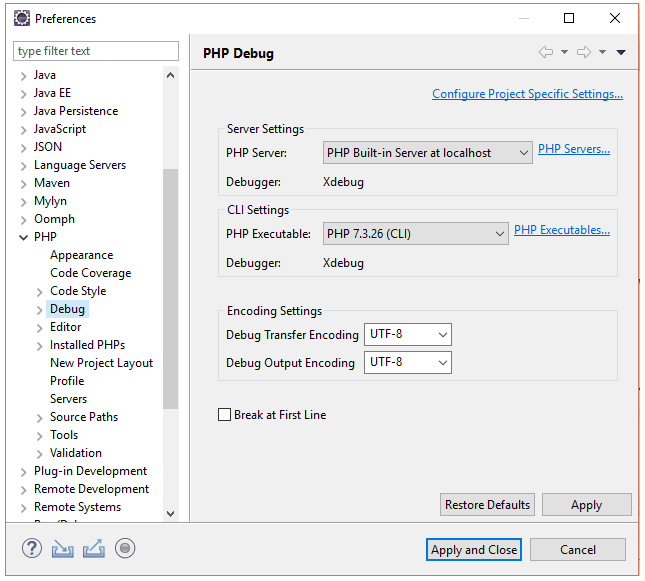
Task: Click the Import preferences icon
Action: point(63,548)
